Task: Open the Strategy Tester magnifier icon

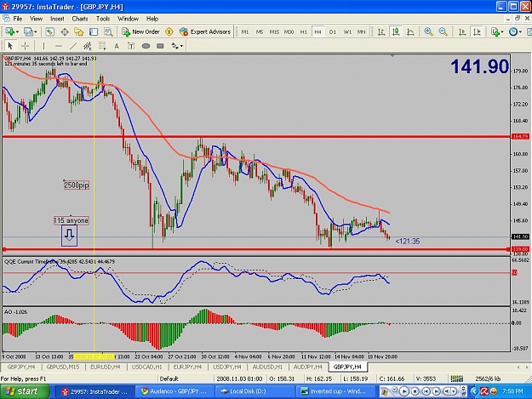Action: [x=108, y=31]
